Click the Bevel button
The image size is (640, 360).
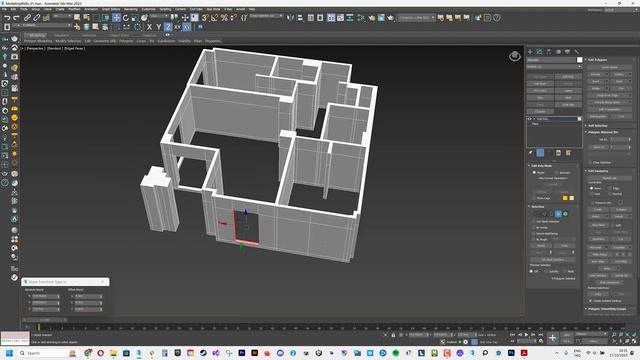pos(596,81)
